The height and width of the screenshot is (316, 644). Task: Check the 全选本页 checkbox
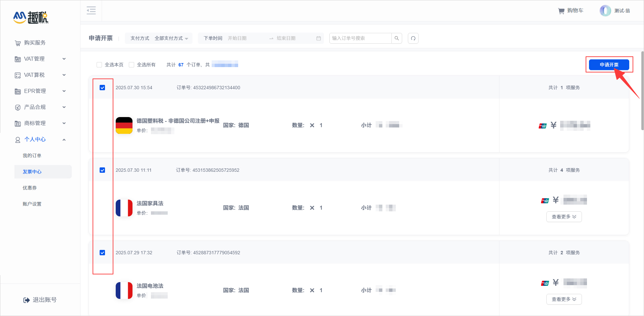[99, 64]
